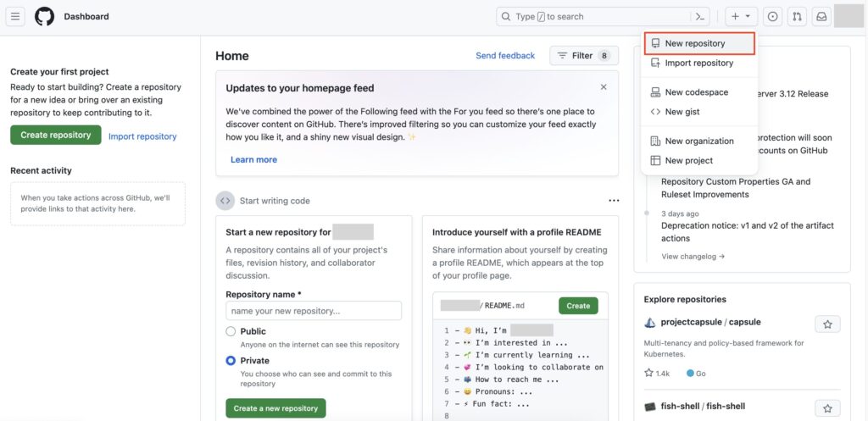This screenshot has height=421, width=868.
Task: Open the three-dot menu for Start writing code
Action: (x=614, y=200)
